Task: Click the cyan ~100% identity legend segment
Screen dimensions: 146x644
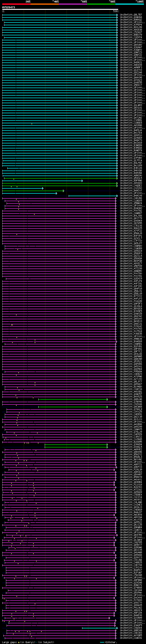Action: click(x=130, y=4)
